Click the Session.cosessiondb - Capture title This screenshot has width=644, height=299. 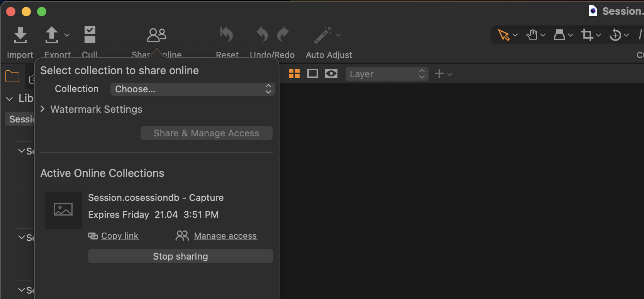tap(156, 198)
